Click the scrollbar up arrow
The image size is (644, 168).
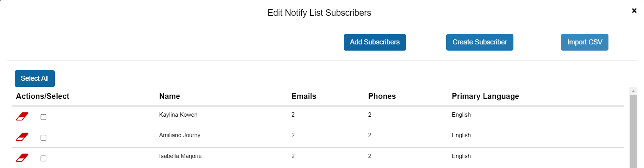pyautogui.click(x=633, y=91)
